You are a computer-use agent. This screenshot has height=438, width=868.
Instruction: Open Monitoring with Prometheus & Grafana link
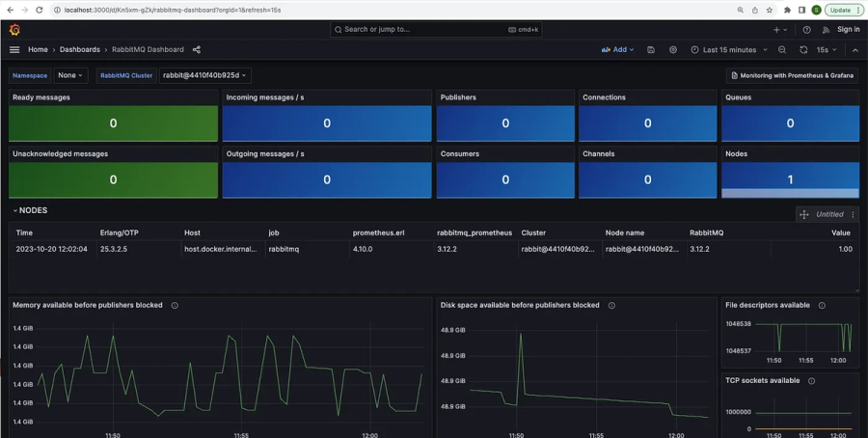792,75
